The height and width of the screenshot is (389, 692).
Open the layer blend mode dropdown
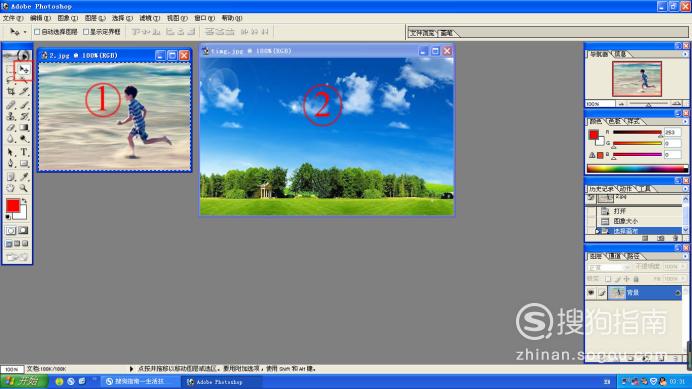609,267
